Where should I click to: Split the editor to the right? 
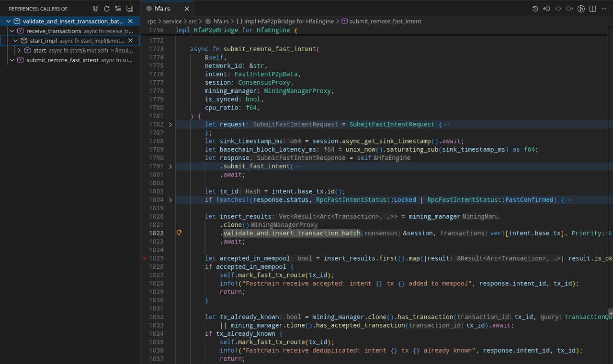593,9
